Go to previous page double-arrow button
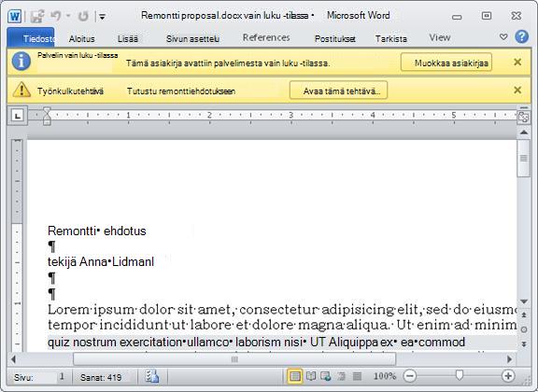The width and height of the screenshot is (538, 392). click(x=524, y=315)
